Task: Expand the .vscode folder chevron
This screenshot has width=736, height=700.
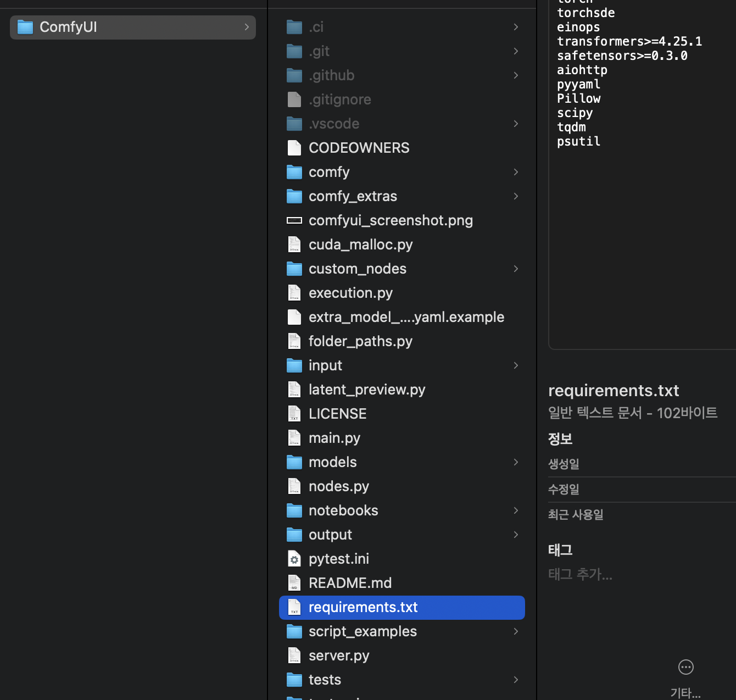Action: [516, 124]
